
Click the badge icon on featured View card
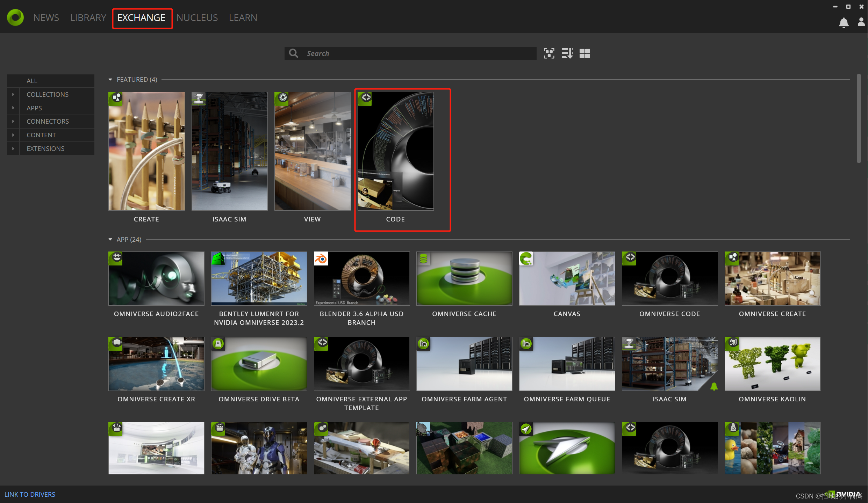pyautogui.click(x=282, y=98)
